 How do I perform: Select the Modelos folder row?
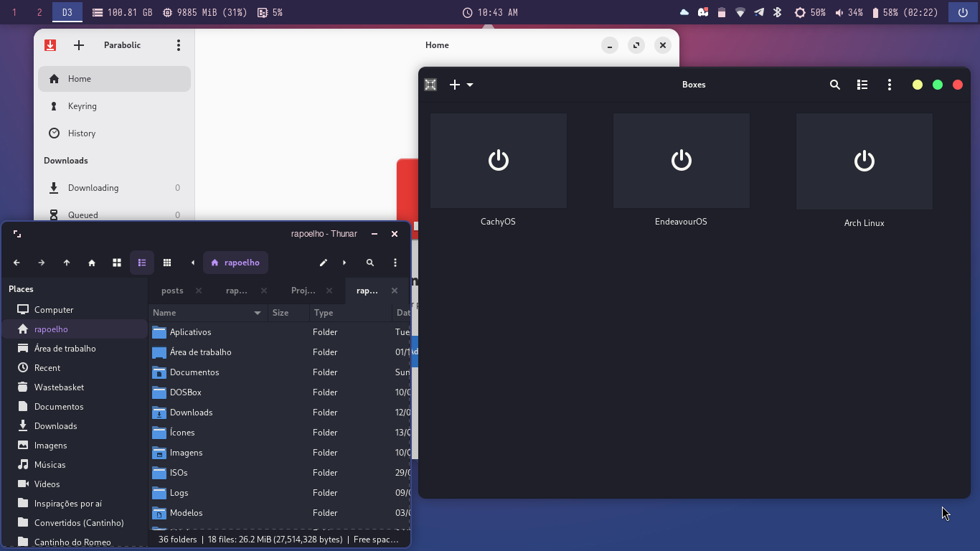pos(280,513)
